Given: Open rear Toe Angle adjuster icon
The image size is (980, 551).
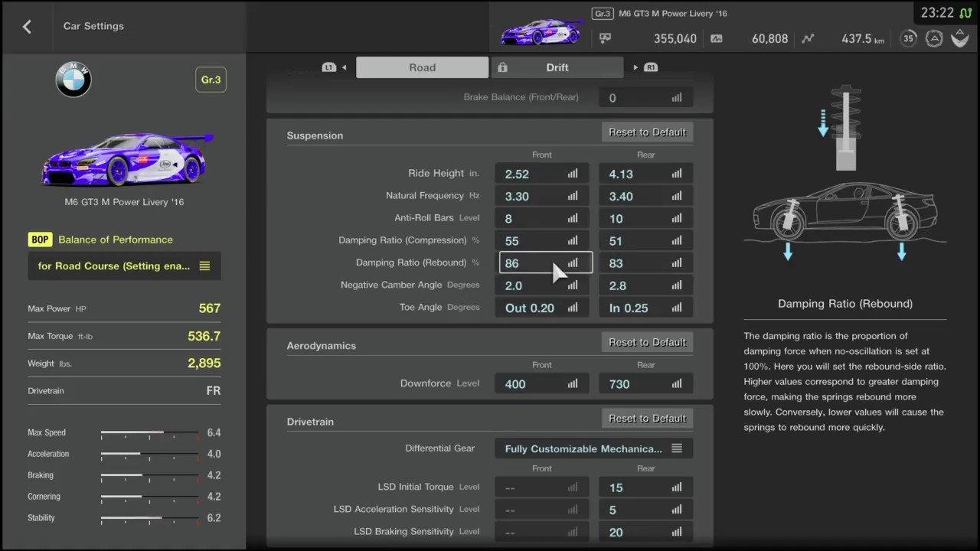Looking at the screenshot, I should click(677, 308).
